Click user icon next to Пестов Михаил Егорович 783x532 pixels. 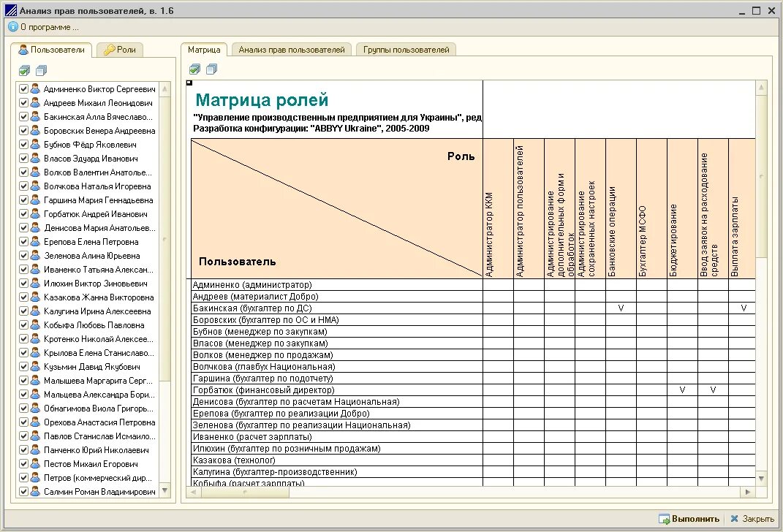[x=35, y=463]
